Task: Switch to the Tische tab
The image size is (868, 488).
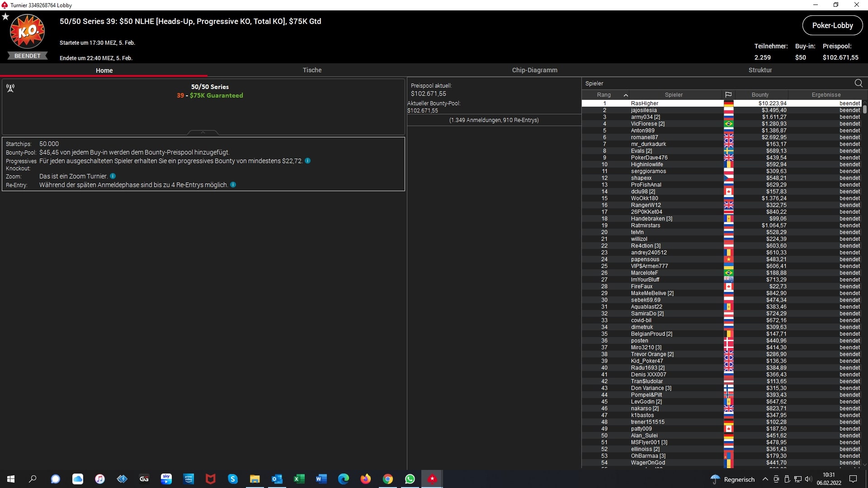Action: tap(312, 70)
